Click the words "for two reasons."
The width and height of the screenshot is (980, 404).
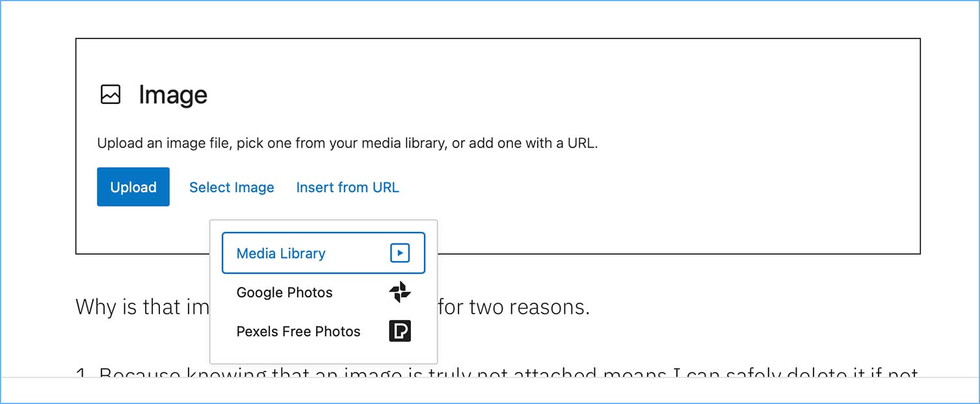click(514, 307)
